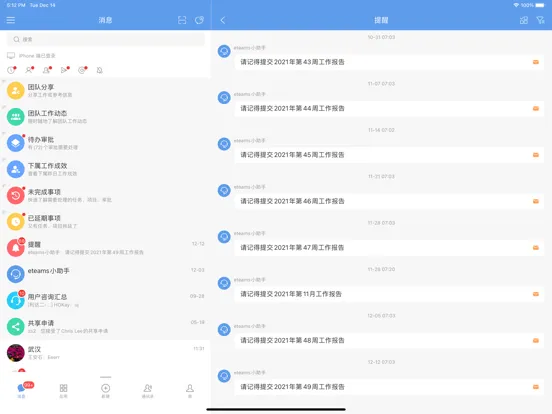The height and width of the screenshot is (414, 552).
Task: Toggle the muted bell notification icon
Action: 100,70
